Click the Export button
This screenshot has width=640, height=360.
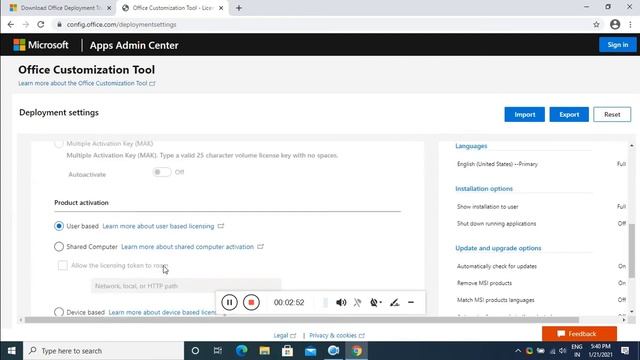pyautogui.click(x=569, y=115)
